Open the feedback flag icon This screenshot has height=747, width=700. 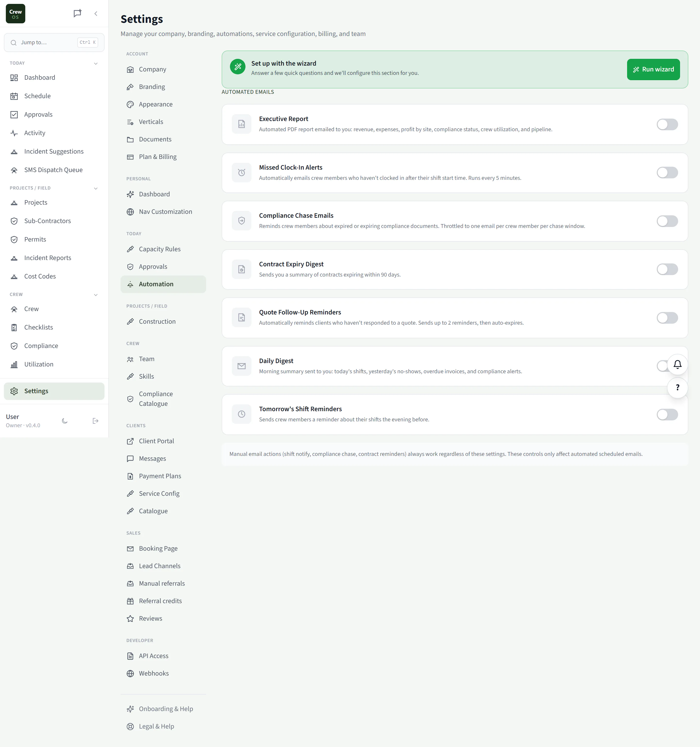pos(77,14)
